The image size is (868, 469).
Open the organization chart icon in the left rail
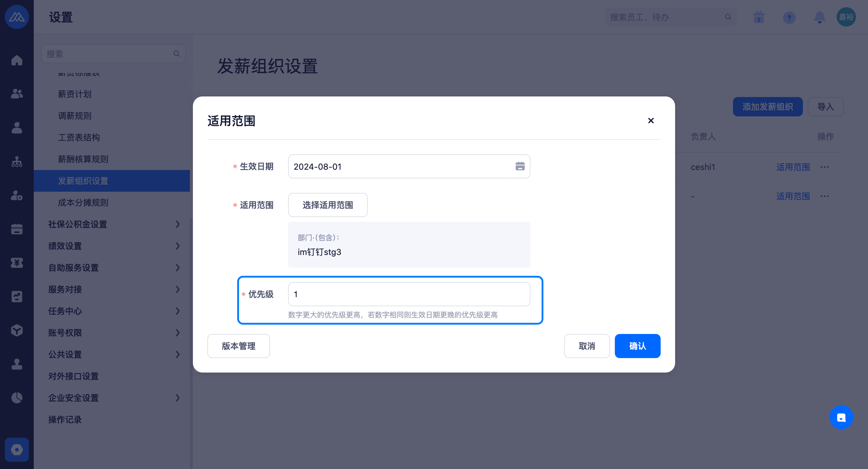17,162
